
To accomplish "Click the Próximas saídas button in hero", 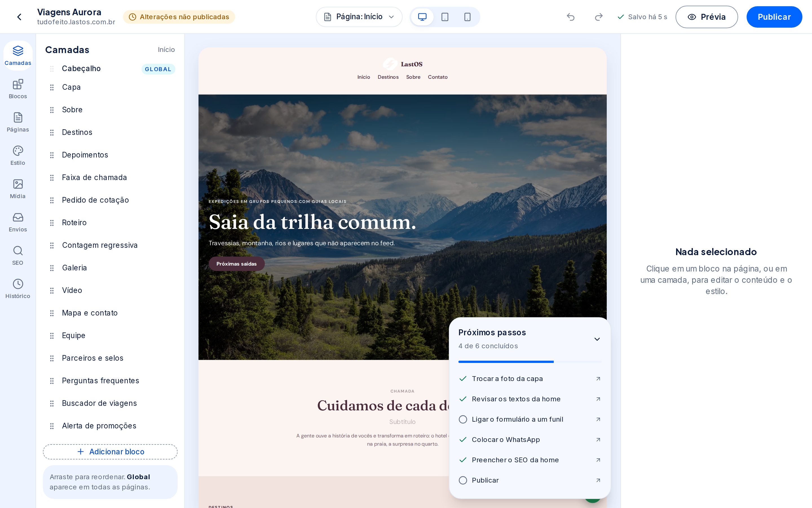I will tap(237, 264).
